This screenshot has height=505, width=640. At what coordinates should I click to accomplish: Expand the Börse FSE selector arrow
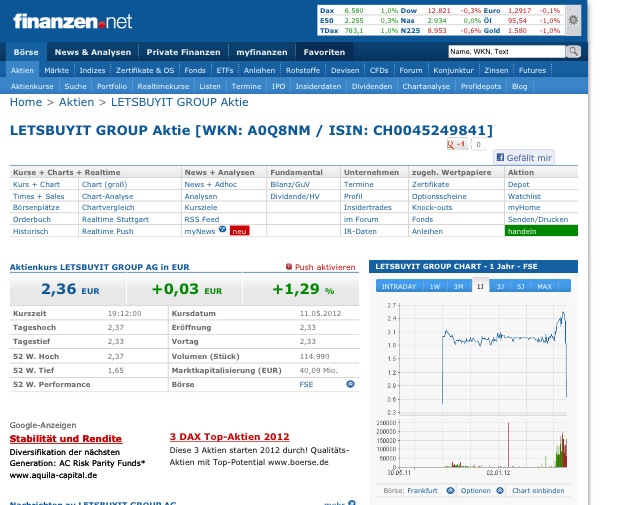(350, 384)
